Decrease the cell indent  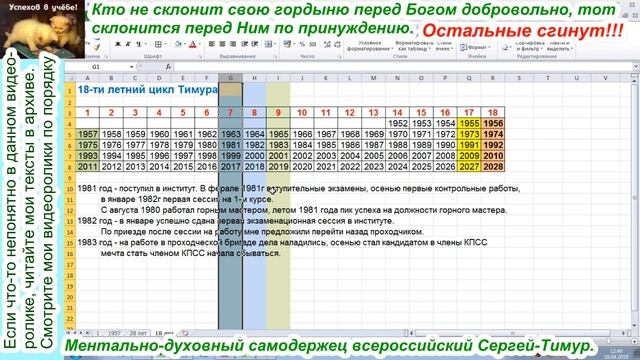[244, 44]
